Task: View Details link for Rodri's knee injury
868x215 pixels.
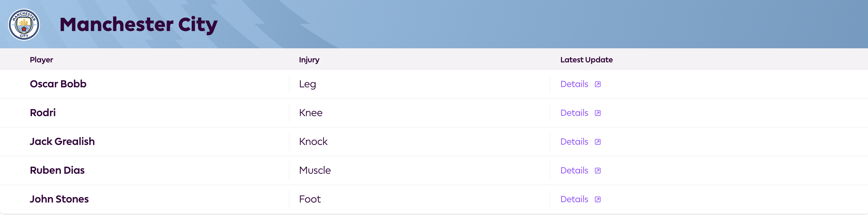Action: point(574,113)
